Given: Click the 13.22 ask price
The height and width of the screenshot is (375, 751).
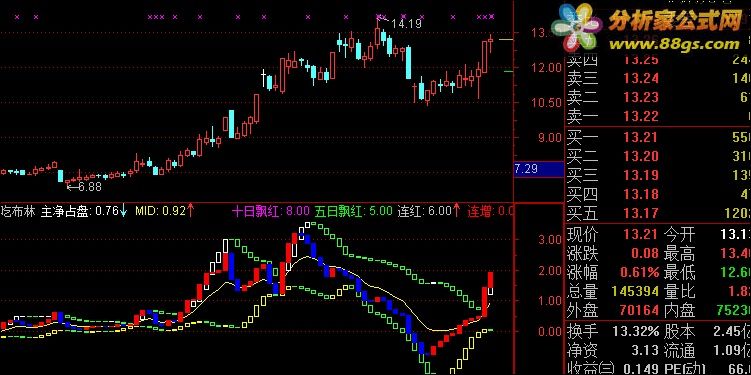Looking at the screenshot, I should click(x=641, y=116).
